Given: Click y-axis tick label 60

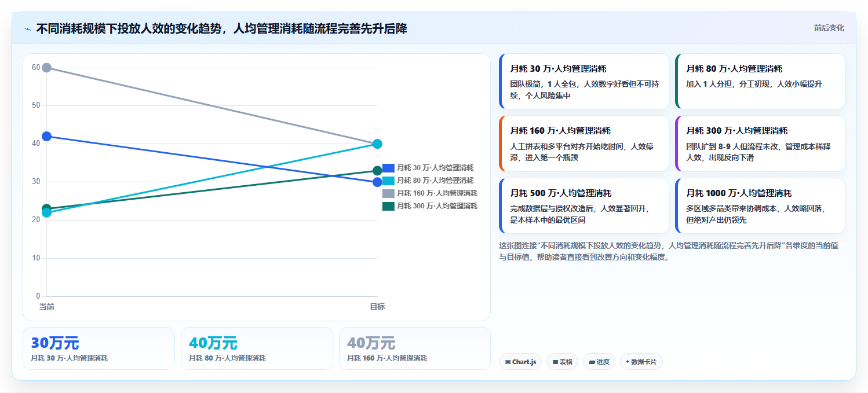Looking at the screenshot, I should 36,68.
